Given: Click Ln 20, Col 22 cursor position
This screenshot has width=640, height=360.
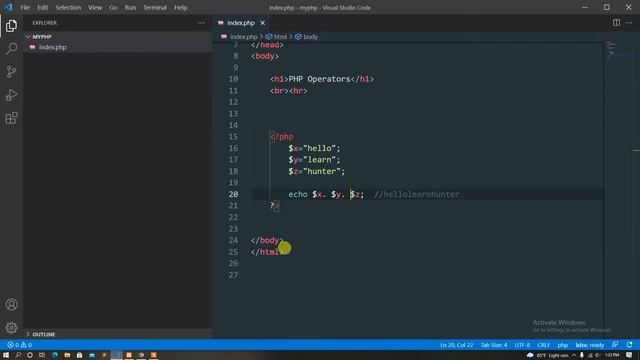Looking at the screenshot, I should click(456, 345).
